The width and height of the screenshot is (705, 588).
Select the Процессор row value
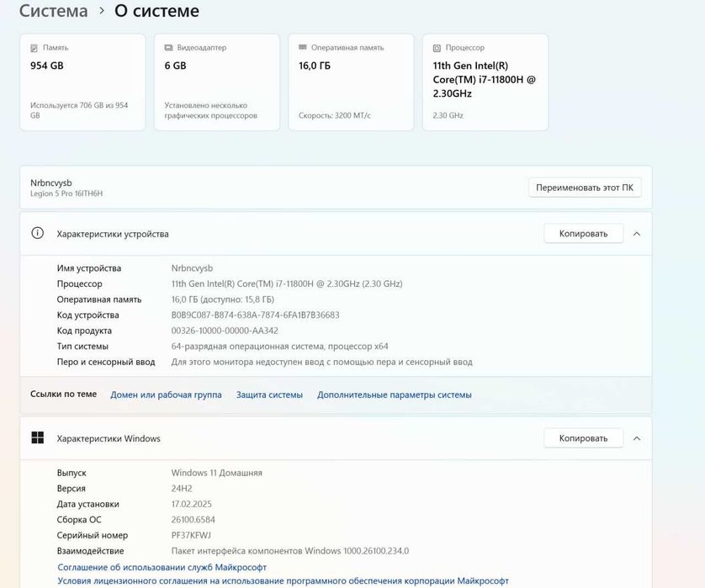[287, 283]
